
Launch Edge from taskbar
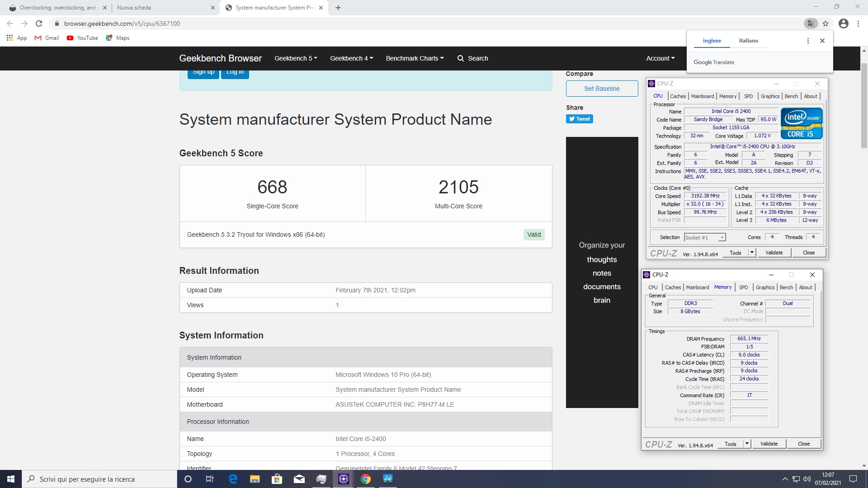[x=233, y=479]
